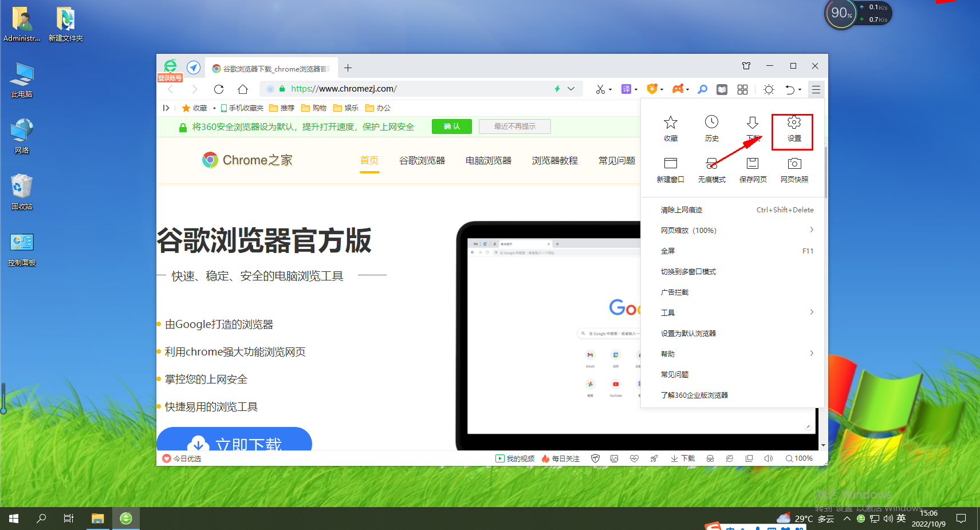Click the undo closed-tab arrow icon
The image size is (980, 530).
(x=790, y=89)
